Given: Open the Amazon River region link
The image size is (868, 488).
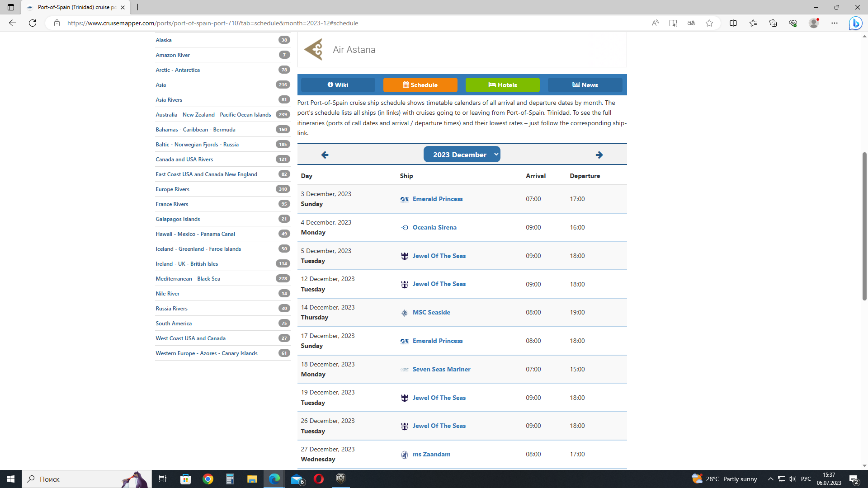Looking at the screenshot, I should pyautogui.click(x=172, y=55).
